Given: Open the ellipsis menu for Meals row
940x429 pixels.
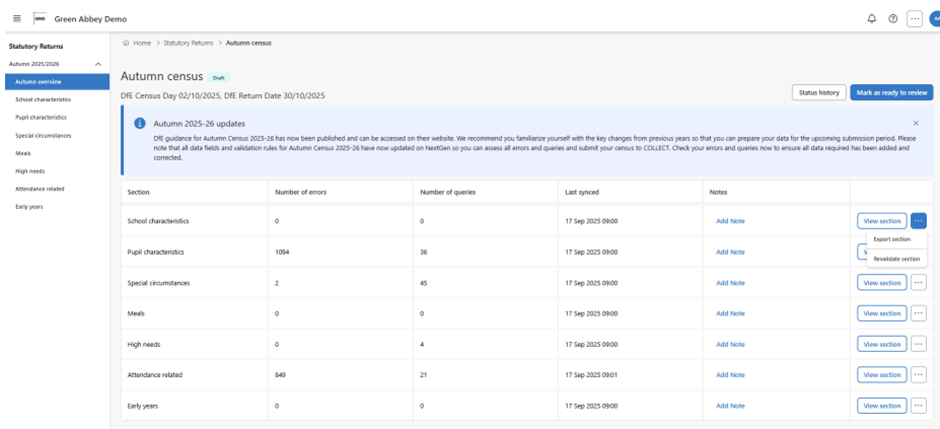Looking at the screenshot, I should click(918, 313).
